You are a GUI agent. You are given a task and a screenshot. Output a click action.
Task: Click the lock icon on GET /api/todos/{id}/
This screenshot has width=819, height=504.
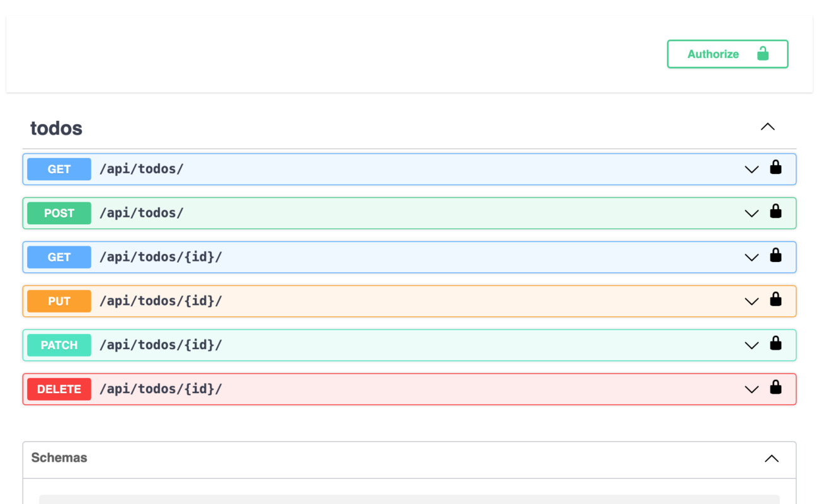(x=776, y=256)
